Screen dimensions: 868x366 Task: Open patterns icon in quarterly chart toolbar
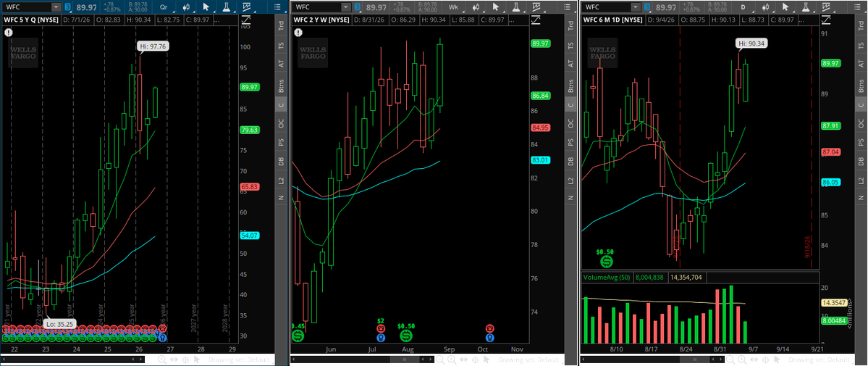click(246, 7)
